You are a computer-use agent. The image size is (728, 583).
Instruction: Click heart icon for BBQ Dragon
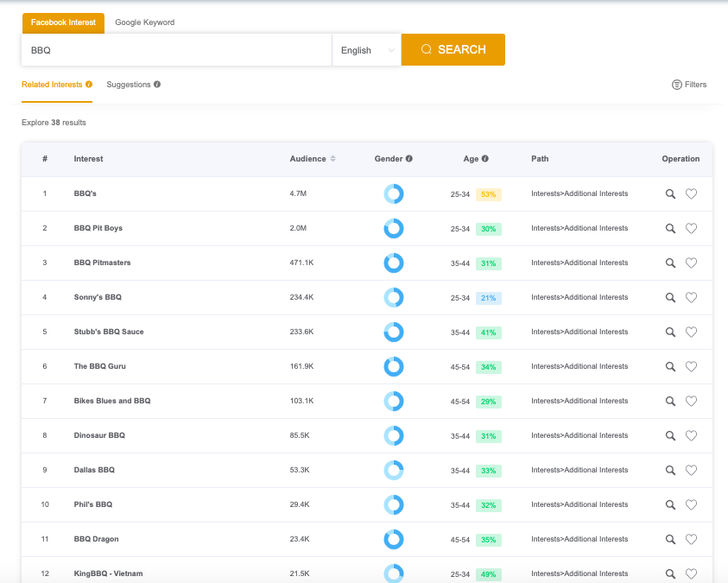tap(692, 539)
